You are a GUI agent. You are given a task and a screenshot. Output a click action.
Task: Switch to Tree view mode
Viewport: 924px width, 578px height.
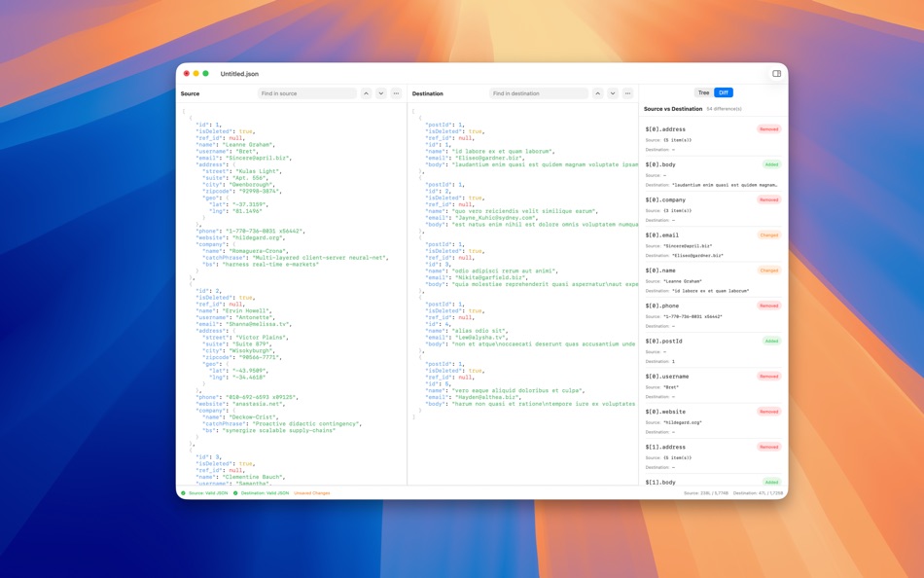pyautogui.click(x=702, y=91)
